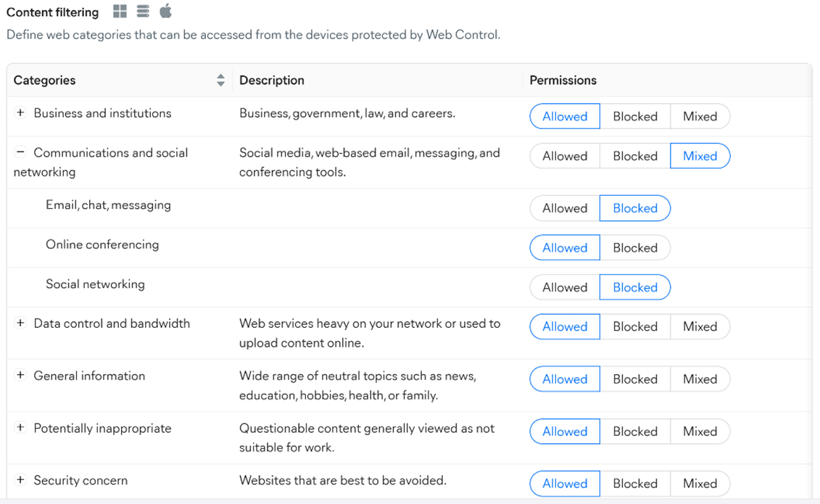Screen dimensions: 820x504
Task: Collapse Communications and social networking category
Action: click(x=20, y=153)
